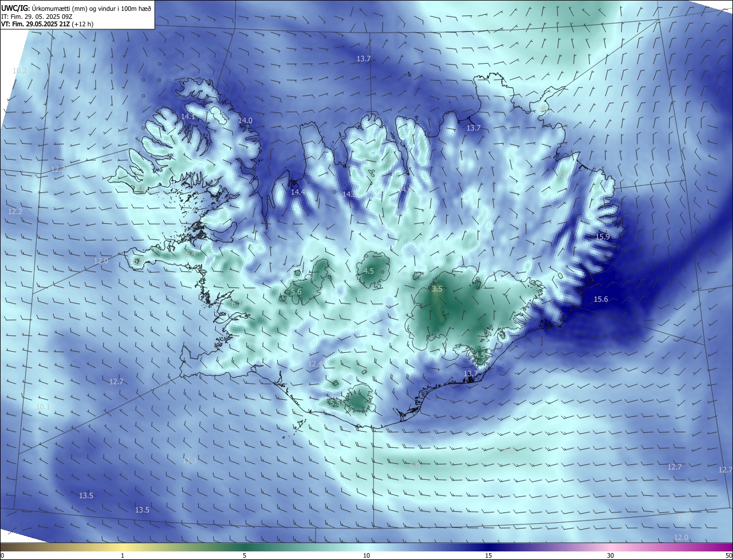733x560 pixels.
Task: Select tick label 5 on the color scale
Action: [245, 555]
